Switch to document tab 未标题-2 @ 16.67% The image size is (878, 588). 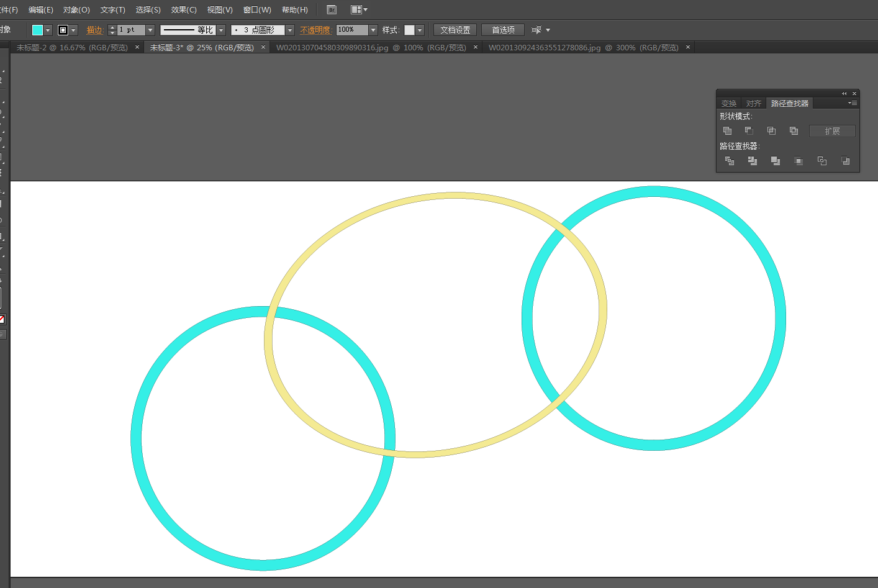click(x=72, y=48)
